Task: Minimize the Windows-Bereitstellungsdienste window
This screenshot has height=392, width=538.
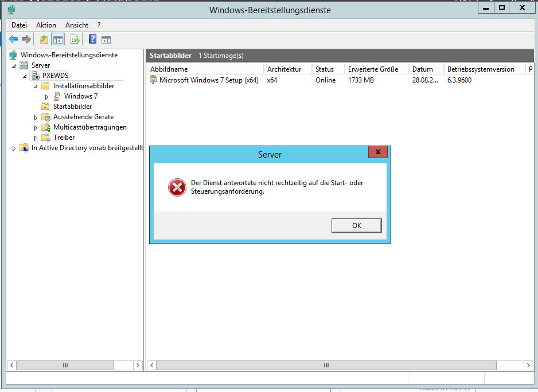Action: click(486, 8)
